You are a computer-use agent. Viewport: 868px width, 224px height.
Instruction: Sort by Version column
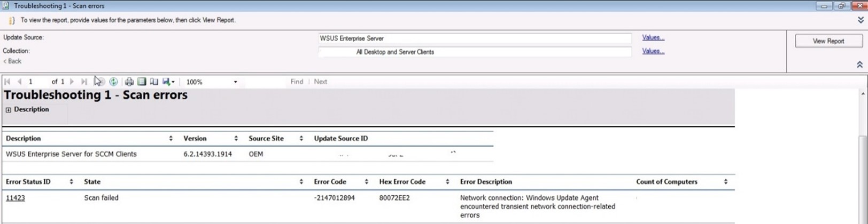click(236, 138)
